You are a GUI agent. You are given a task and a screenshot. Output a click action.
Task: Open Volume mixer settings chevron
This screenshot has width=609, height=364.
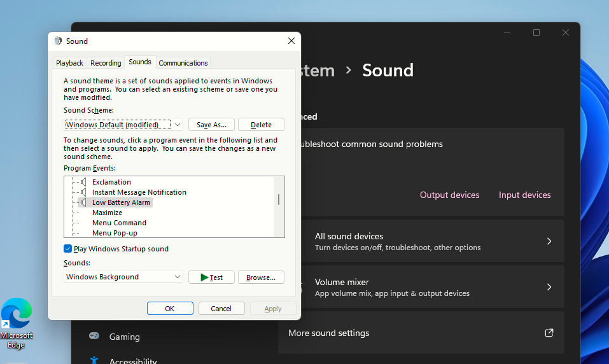pos(549,287)
